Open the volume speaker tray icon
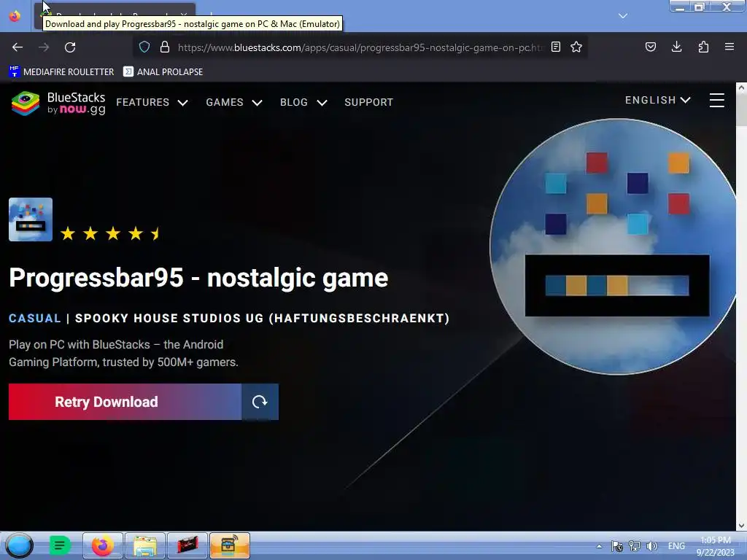 pyautogui.click(x=652, y=546)
